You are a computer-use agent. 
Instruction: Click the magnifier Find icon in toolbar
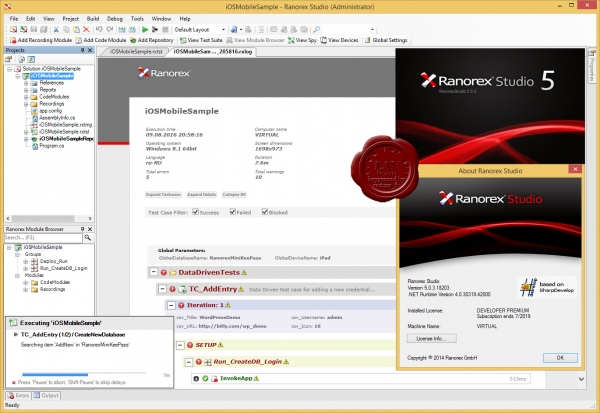pos(316,29)
